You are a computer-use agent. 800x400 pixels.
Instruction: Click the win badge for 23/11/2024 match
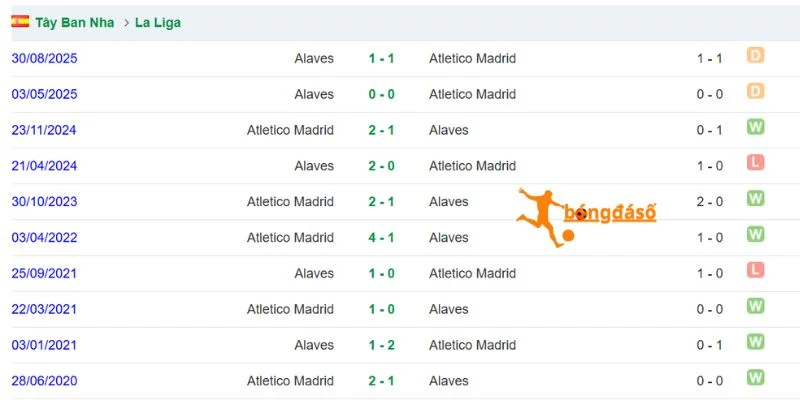(756, 127)
